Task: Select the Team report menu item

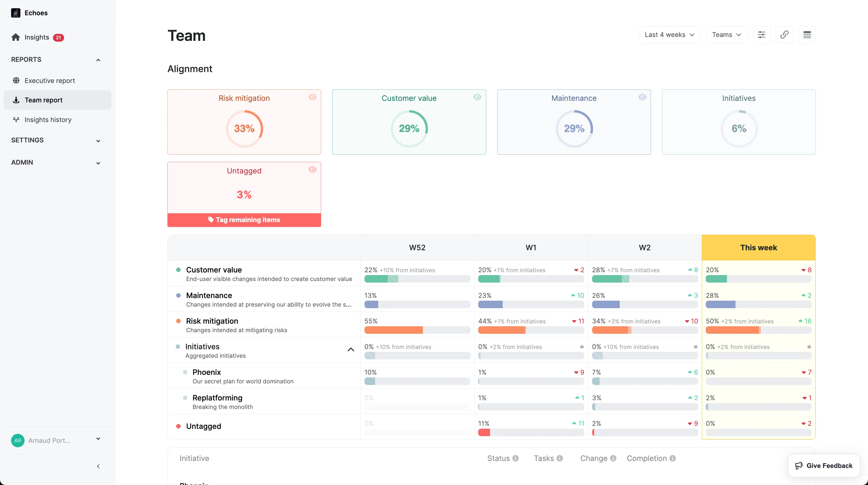Action: click(57, 100)
